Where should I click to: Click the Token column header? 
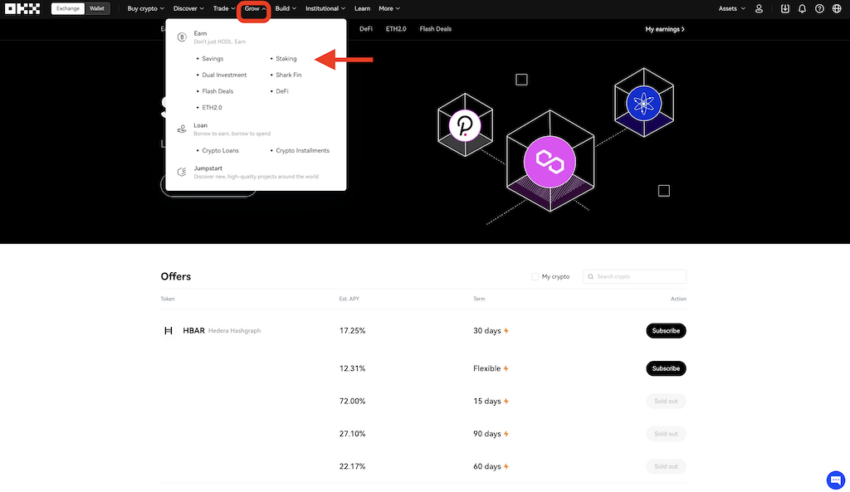pyautogui.click(x=168, y=299)
